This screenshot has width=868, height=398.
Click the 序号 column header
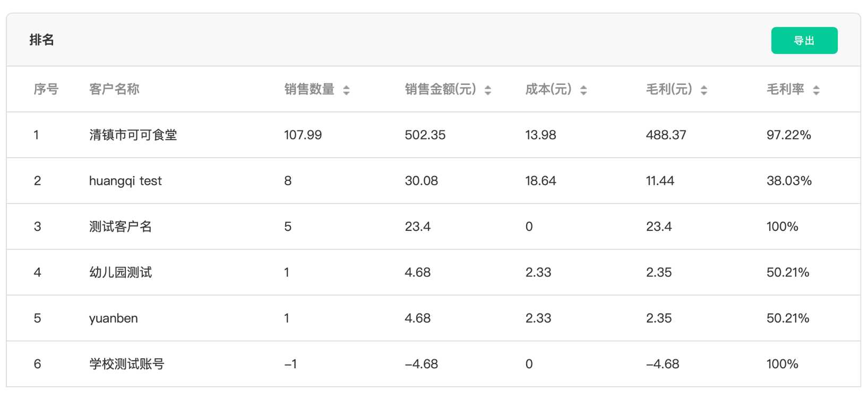click(46, 89)
